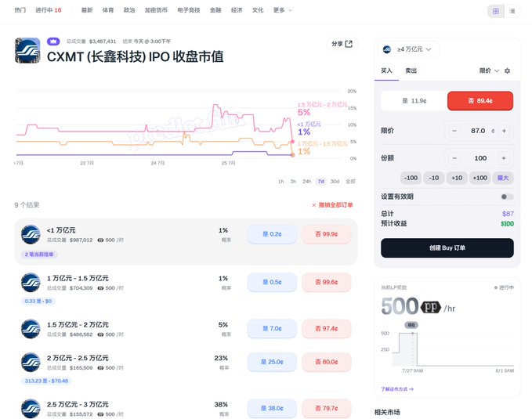Buy 是 38.0¢ for 2.5-3 万亿元
532x419 pixels.
(x=272, y=409)
